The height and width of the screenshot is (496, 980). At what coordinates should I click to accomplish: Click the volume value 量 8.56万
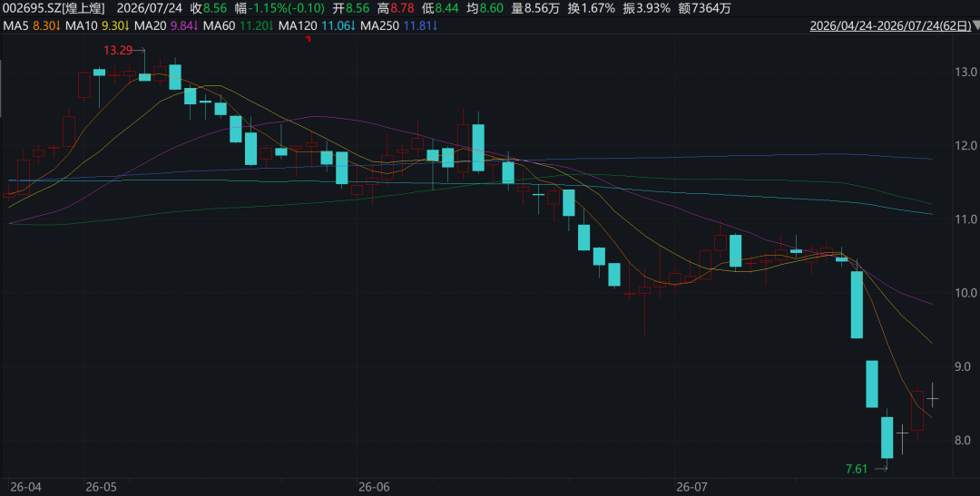535,8
